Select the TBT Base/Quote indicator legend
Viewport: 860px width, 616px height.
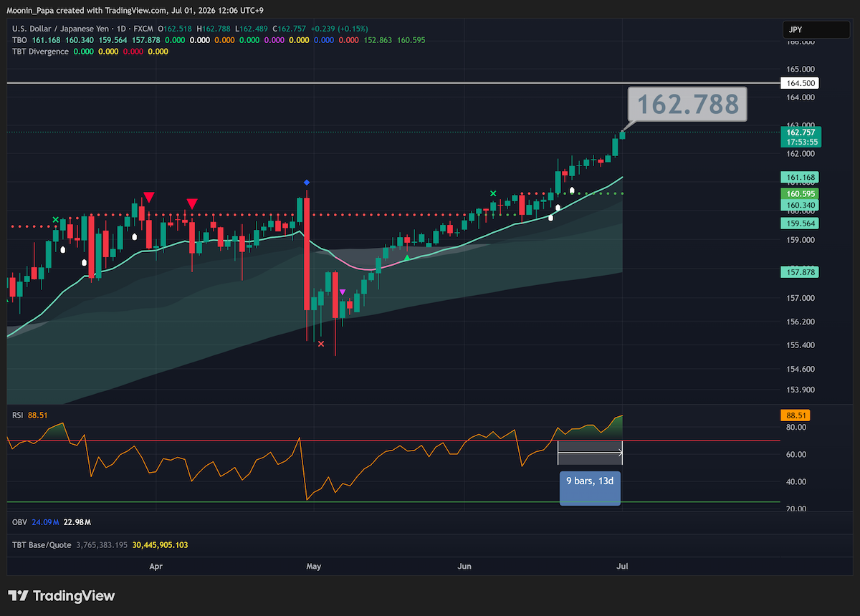tap(42, 545)
